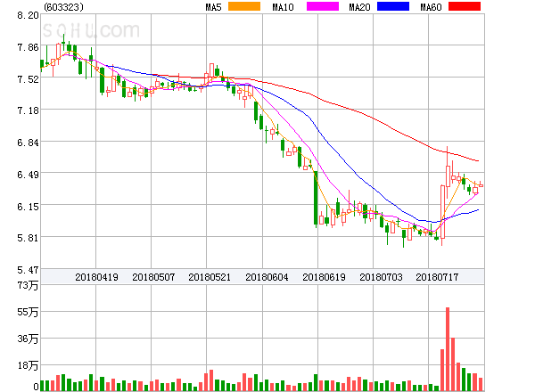Click the 6.49 price axis label

click(28, 175)
